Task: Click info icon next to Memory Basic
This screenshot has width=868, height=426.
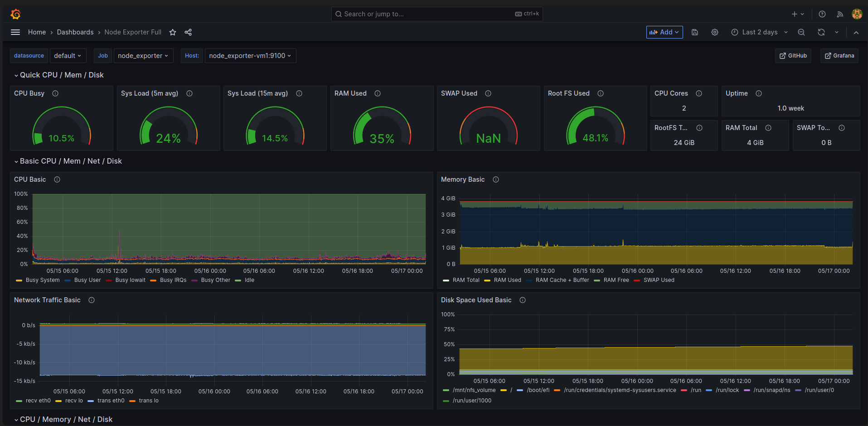Action: point(496,179)
